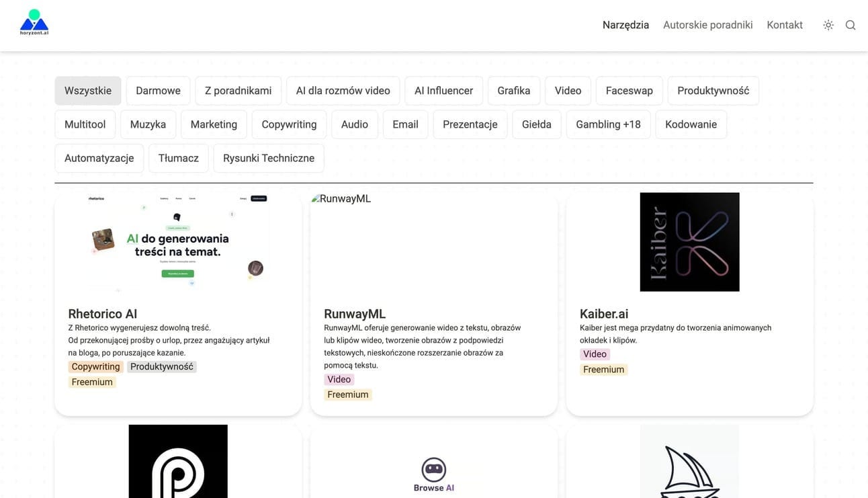Open the black P logo card image

click(x=178, y=461)
